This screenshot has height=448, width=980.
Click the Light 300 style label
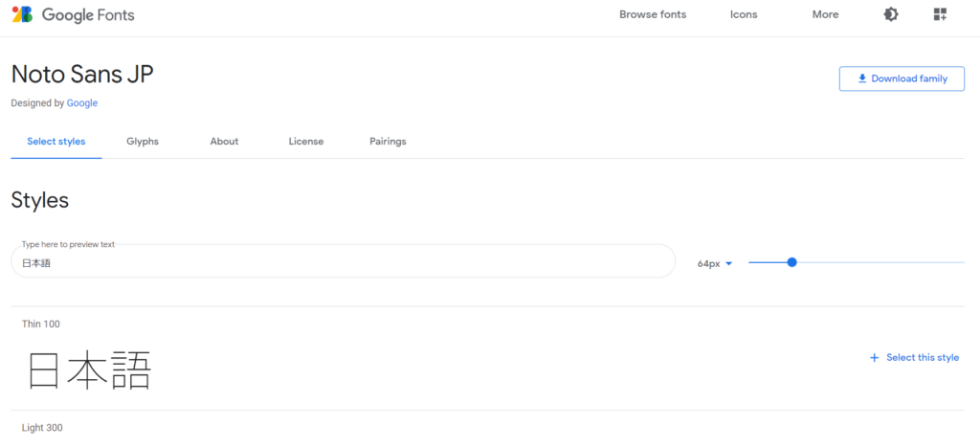pos(42,428)
